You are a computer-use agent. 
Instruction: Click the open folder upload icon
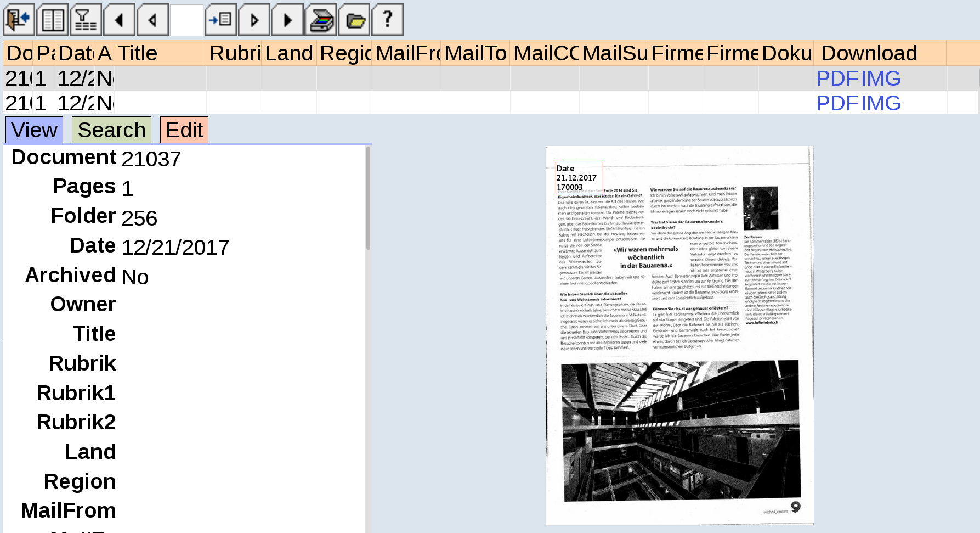[354, 20]
